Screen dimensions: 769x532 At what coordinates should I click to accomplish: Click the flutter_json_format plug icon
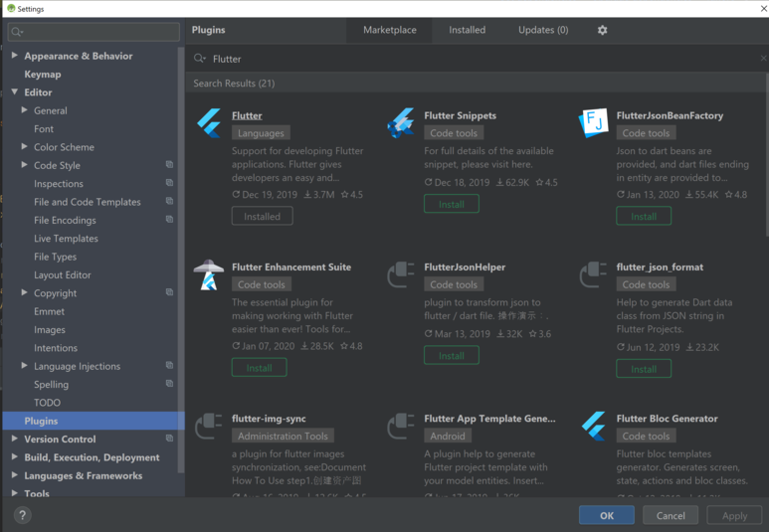click(593, 274)
